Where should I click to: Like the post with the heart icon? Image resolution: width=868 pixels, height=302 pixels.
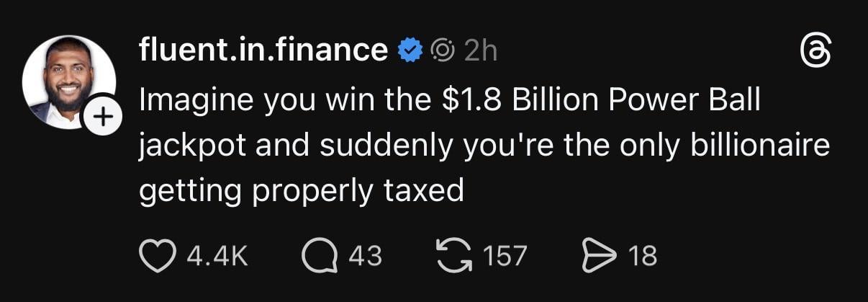(x=156, y=255)
